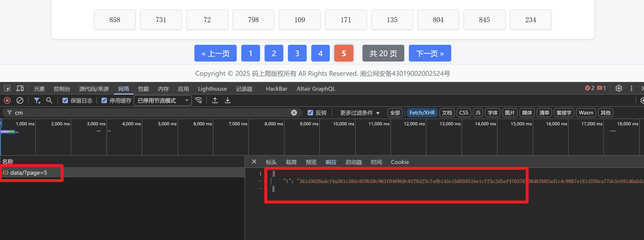The image size is (644, 240).
Task: Click the red error count indicator
Action: point(590,88)
